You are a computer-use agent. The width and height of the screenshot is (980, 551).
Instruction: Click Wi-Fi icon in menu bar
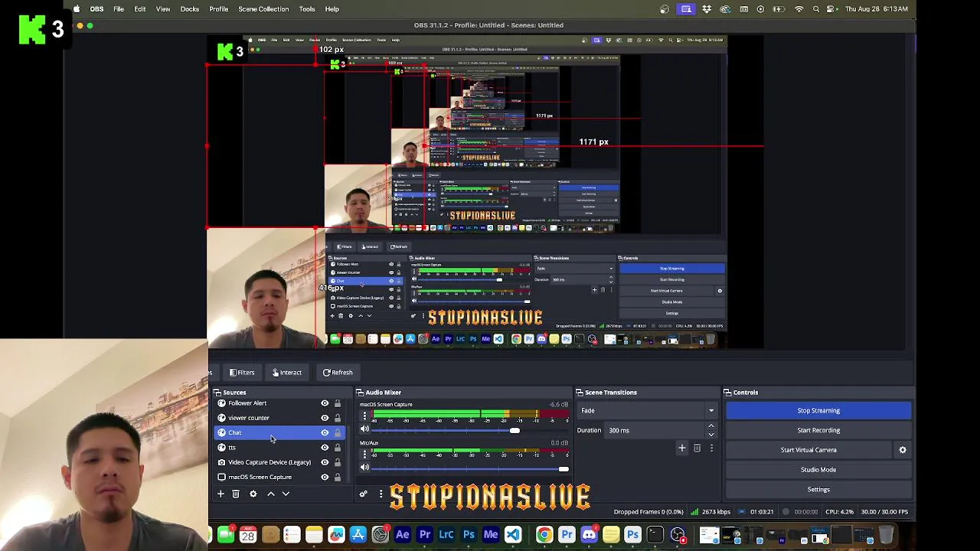[x=799, y=9]
